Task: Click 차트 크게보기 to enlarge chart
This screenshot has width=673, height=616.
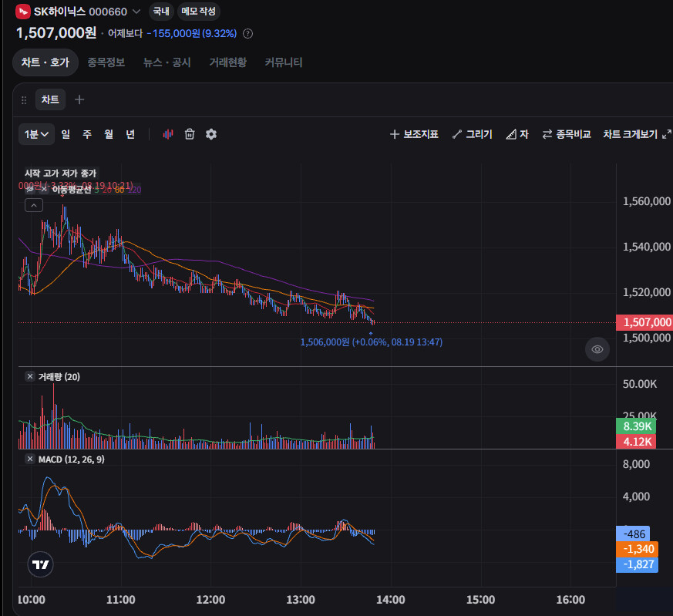Action: pos(637,134)
